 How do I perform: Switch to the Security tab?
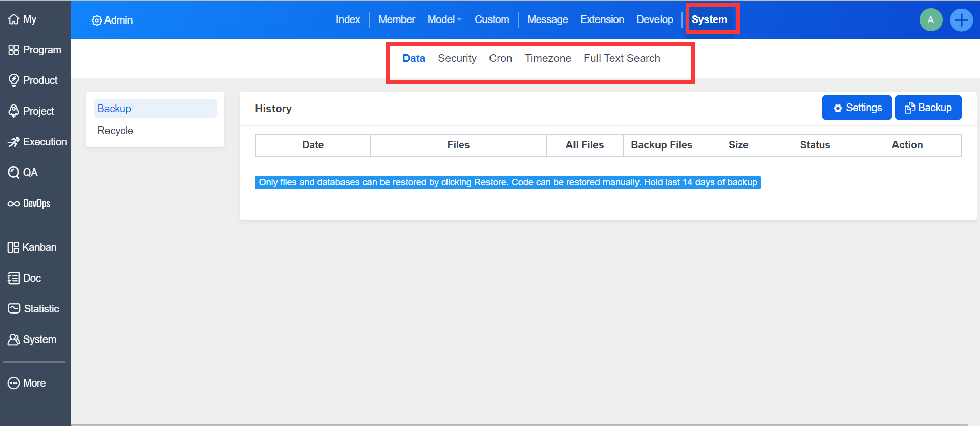coord(457,58)
